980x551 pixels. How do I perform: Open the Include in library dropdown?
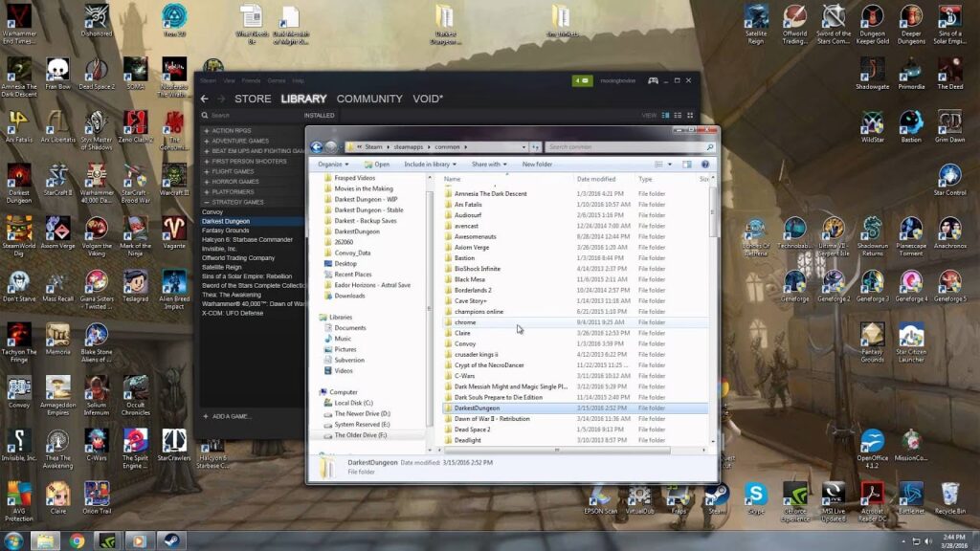(430, 165)
